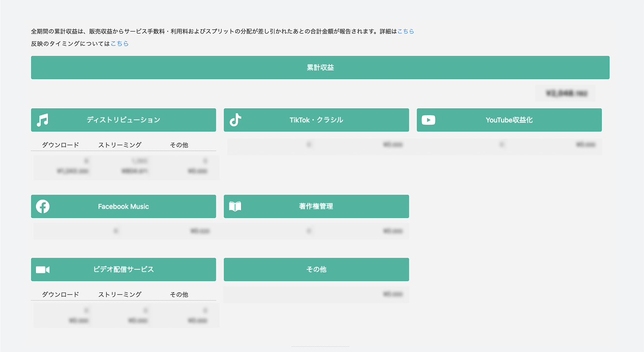
Task: Click the ビデオ配信サービス header
Action: point(123,269)
